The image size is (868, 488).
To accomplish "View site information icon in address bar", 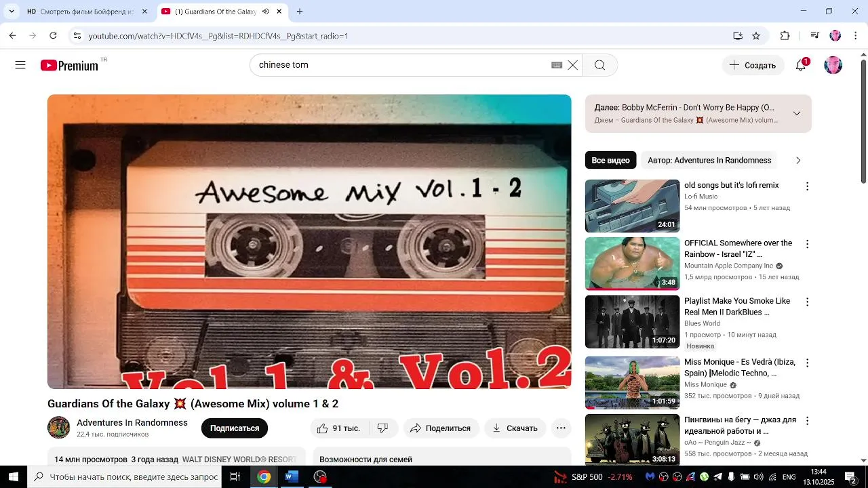I will (77, 36).
